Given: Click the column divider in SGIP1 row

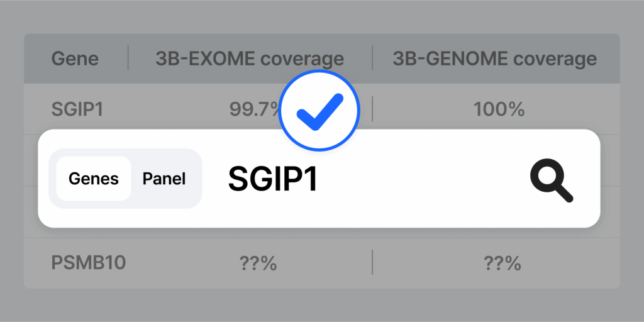Looking at the screenshot, I should (372, 109).
